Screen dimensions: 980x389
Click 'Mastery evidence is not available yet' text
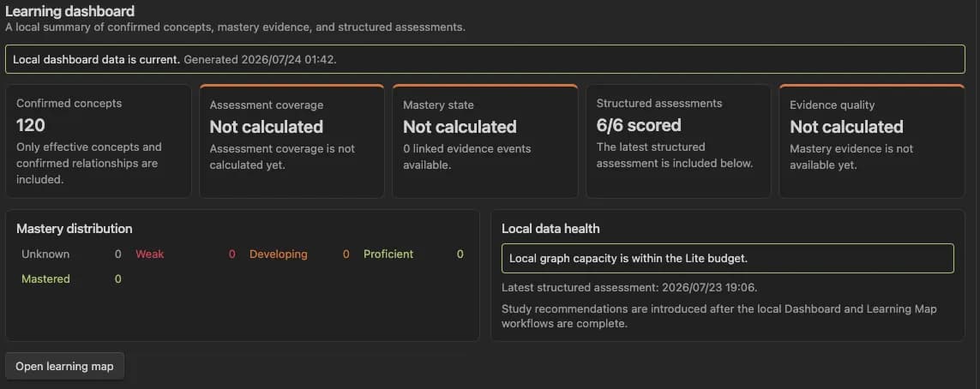coord(852,157)
